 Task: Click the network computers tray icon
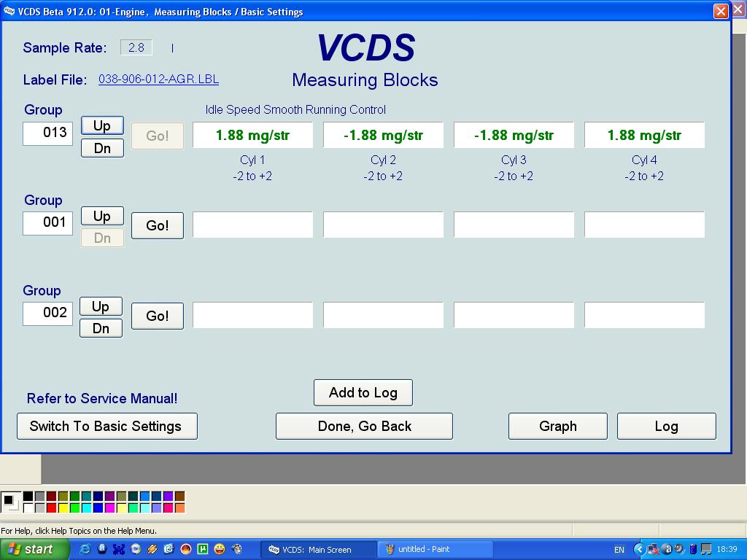coord(706,549)
